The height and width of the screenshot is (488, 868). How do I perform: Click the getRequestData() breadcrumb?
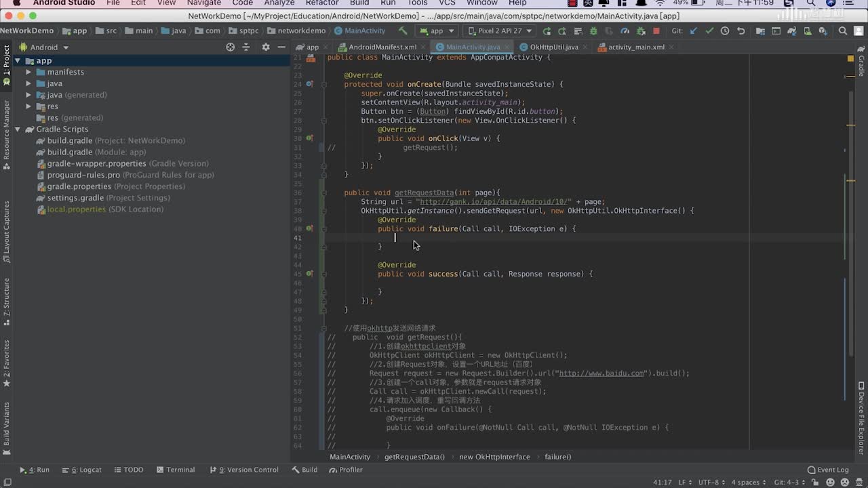coord(414,457)
